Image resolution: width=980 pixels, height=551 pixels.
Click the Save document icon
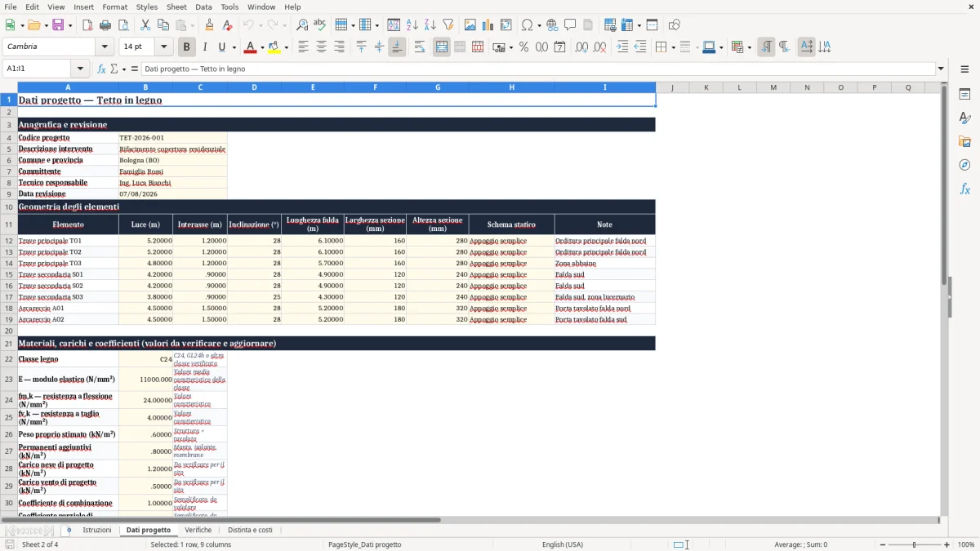point(58,25)
